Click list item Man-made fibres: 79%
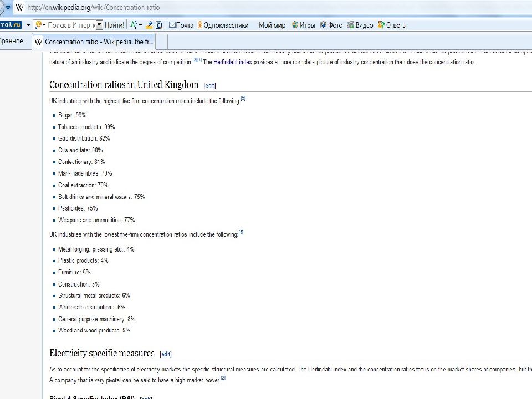This screenshot has height=399, width=532. tap(85, 173)
